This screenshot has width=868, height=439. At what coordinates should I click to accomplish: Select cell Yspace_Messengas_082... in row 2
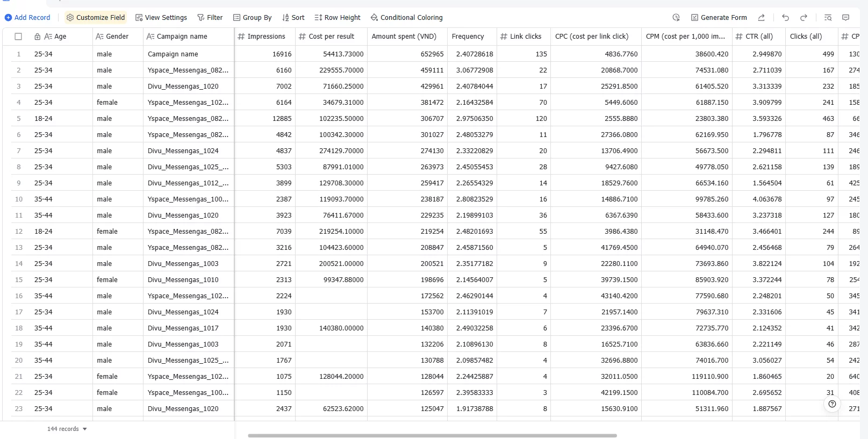(189, 70)
